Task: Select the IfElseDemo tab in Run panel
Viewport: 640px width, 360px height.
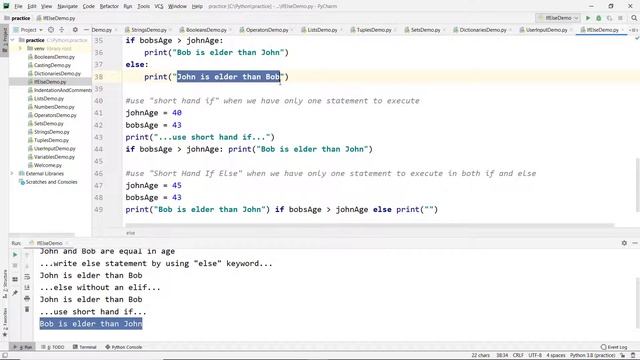Action: click(49, 243)
